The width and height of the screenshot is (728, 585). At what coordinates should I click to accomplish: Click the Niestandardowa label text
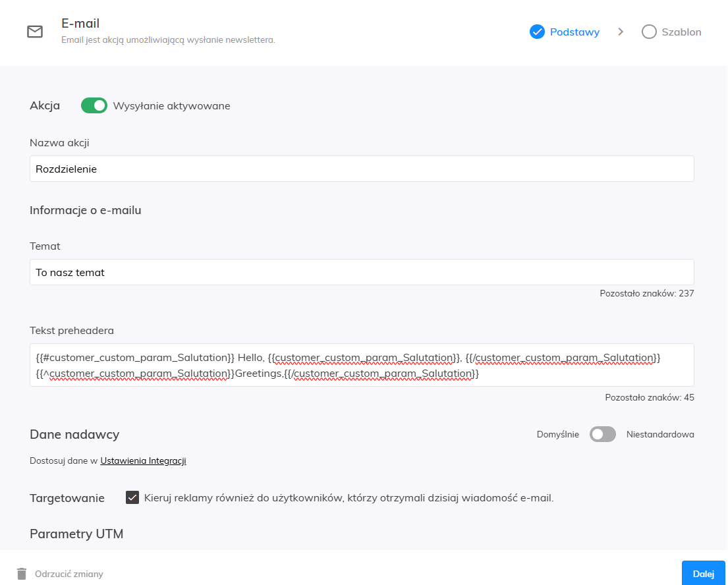coord(660,434)
